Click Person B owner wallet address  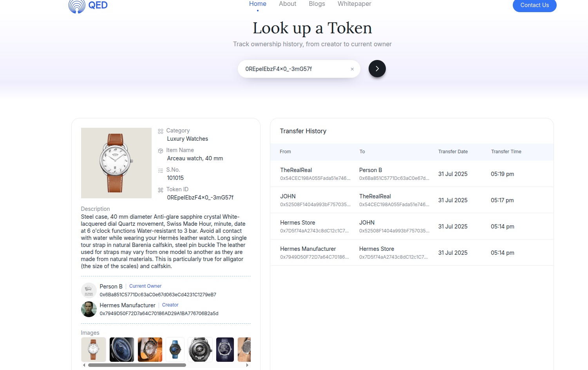click(158, 295)
